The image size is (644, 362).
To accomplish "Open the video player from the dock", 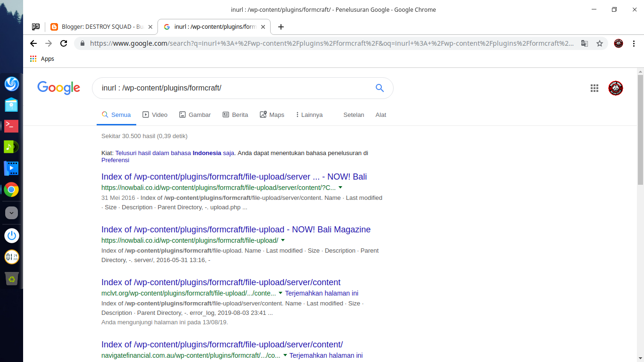I will pos(11,168).
